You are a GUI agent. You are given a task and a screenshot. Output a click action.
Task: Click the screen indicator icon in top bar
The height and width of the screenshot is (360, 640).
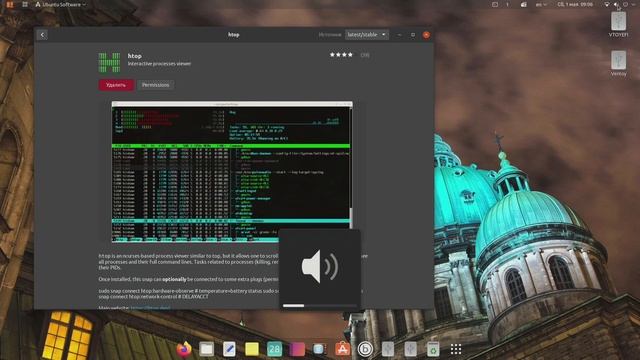pyautogui.click(x=495, y=4)
